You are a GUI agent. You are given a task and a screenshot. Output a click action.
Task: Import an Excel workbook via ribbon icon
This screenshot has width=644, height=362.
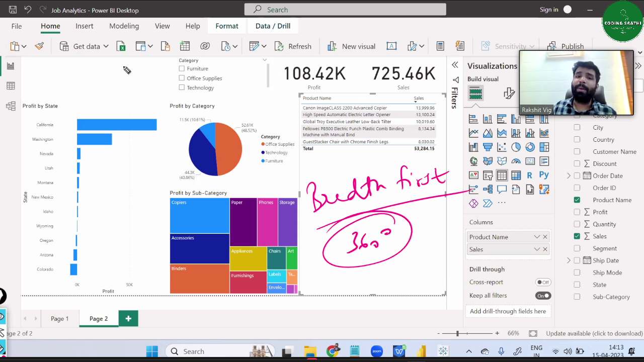coord(121,46)
